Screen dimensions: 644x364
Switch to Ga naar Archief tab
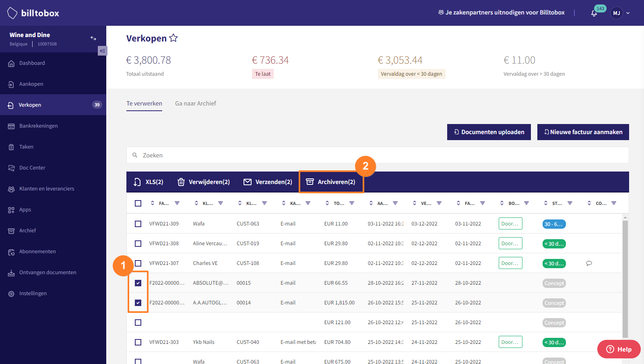coord(196,103)
